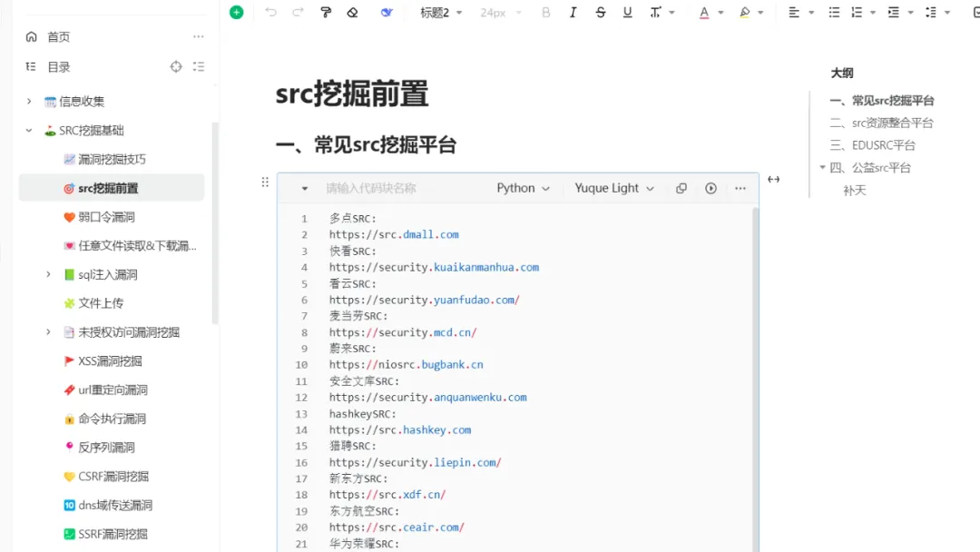Expand the 信息收集 tree node

[x=29, y=101]
